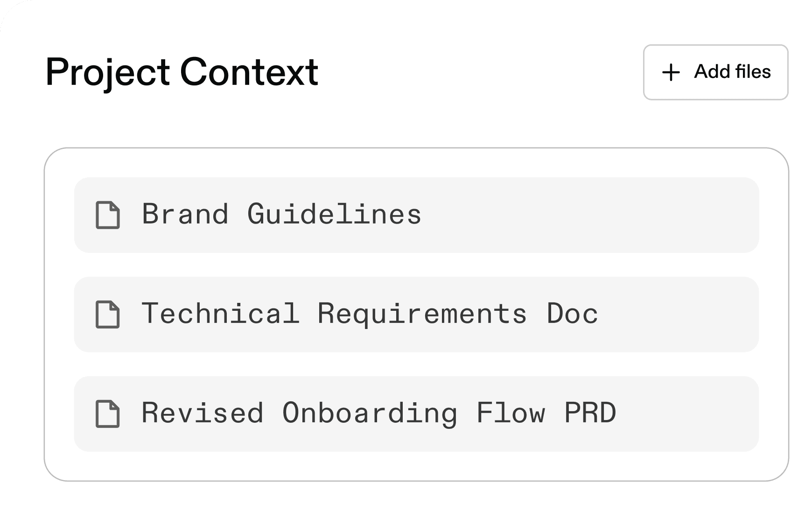Click the plus icon beside Add files

[x=671, y=72]
